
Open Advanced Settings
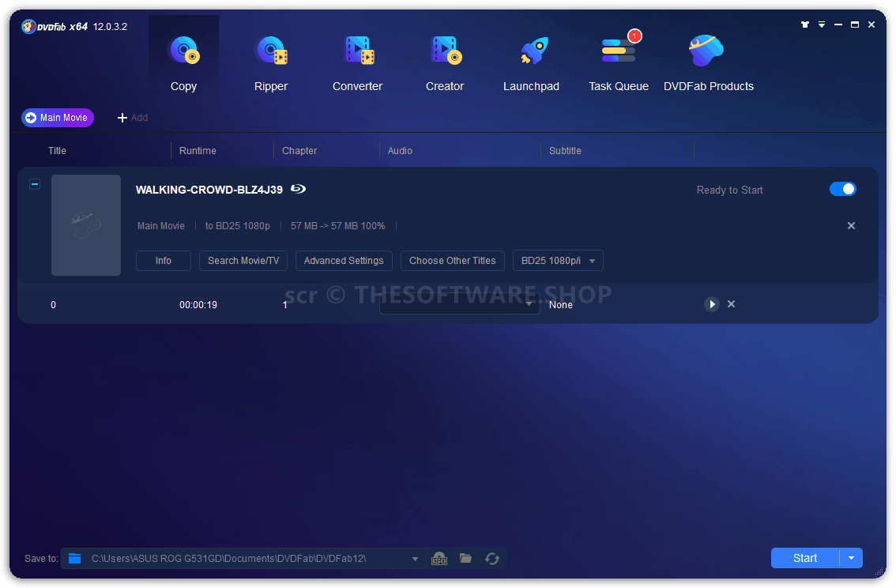click(344, 261)
